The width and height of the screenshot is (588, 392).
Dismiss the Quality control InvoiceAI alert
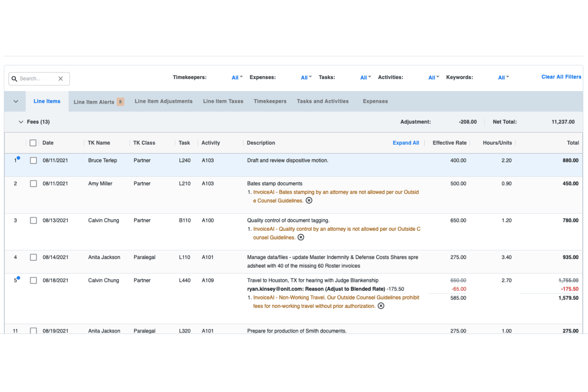click(x=301, y=238)
